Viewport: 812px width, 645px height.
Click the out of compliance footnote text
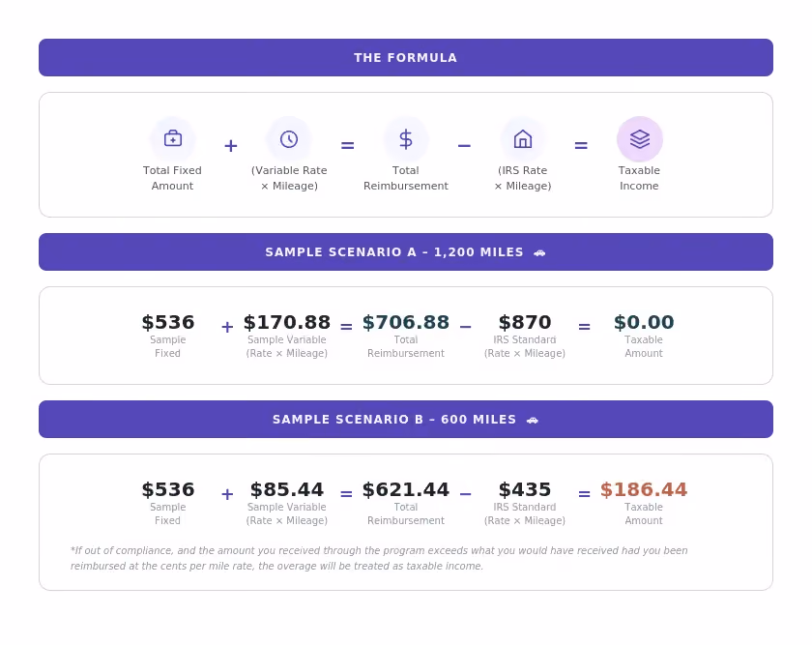[379, 558]
